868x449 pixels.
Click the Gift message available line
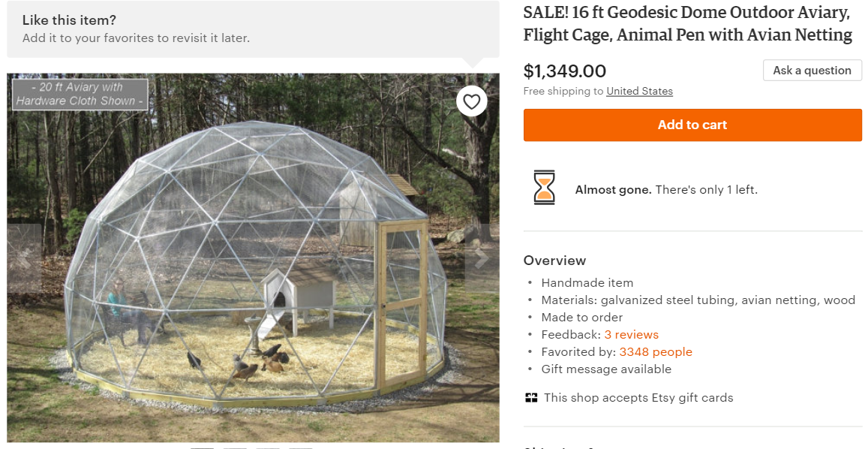pyautogui.click(x=606, y=369)
